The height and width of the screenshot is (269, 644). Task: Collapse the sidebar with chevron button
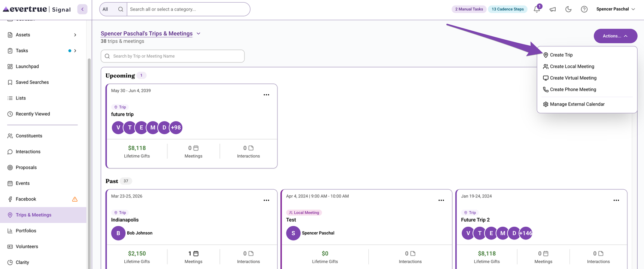coord(82,9)
